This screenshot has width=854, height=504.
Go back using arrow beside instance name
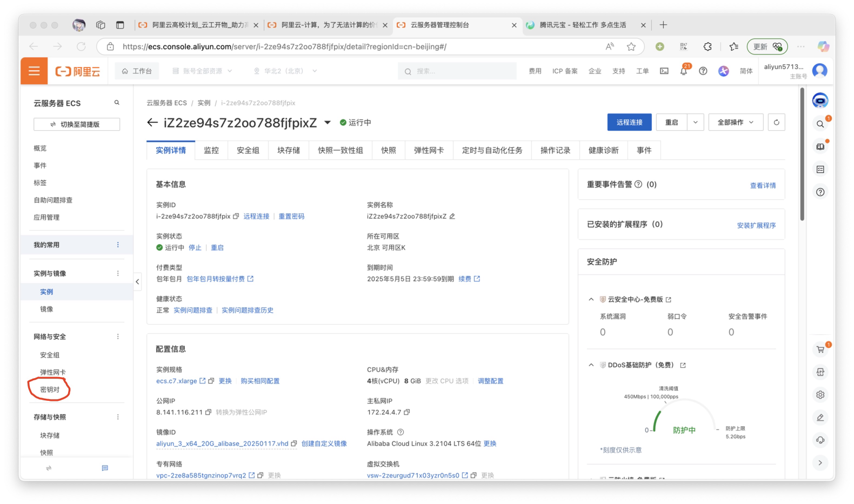tap(152, 123)
